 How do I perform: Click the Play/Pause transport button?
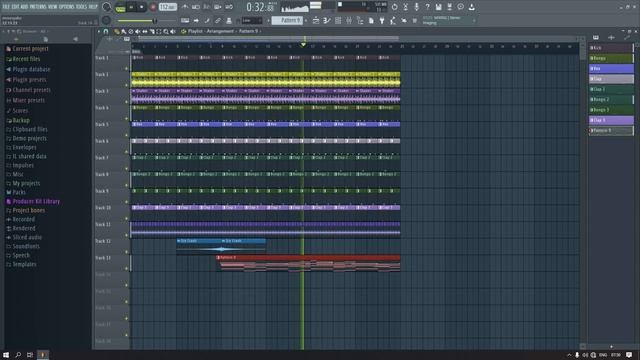pyautogui.click(x=131, y=7)
